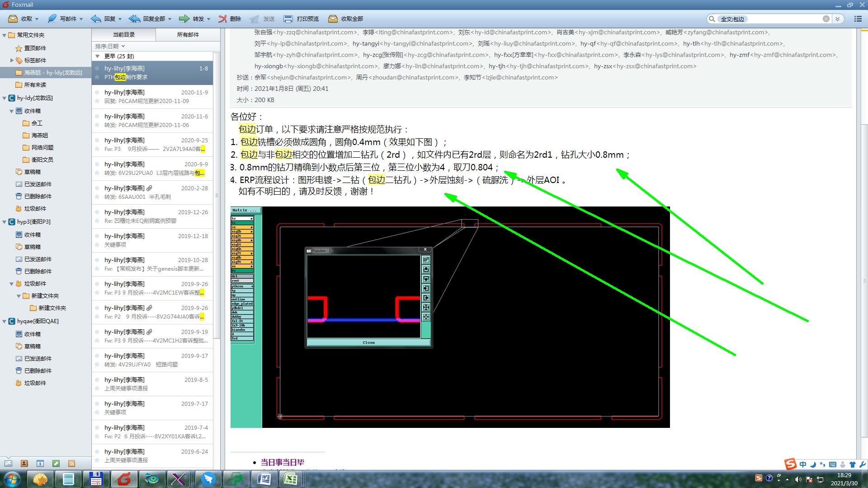Switch to 当前目录 tab
868x488 pixels.
click(123, 34)
